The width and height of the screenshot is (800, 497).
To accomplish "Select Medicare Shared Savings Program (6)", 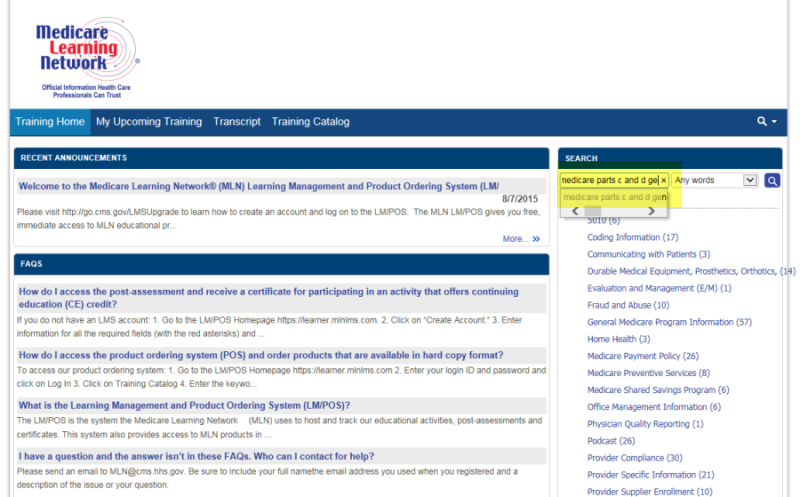I will pyautogui.click(x=658, y=390).
